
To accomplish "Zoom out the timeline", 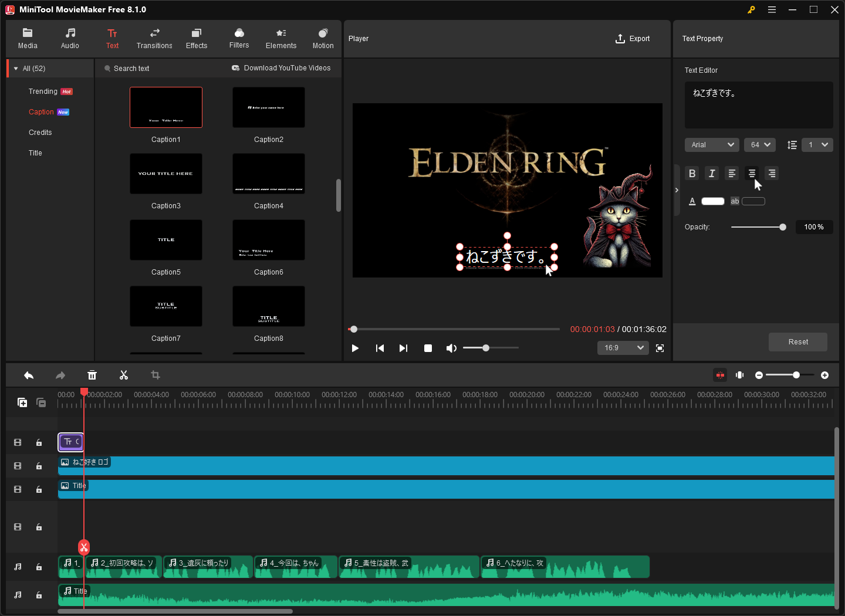I will [759, 375].
